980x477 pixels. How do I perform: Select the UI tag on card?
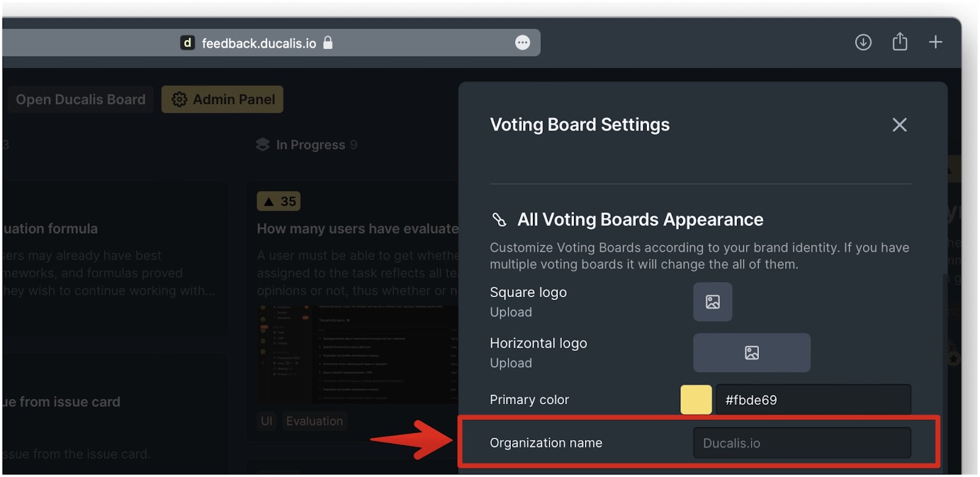pyautogui.click(x=266, y=421)
